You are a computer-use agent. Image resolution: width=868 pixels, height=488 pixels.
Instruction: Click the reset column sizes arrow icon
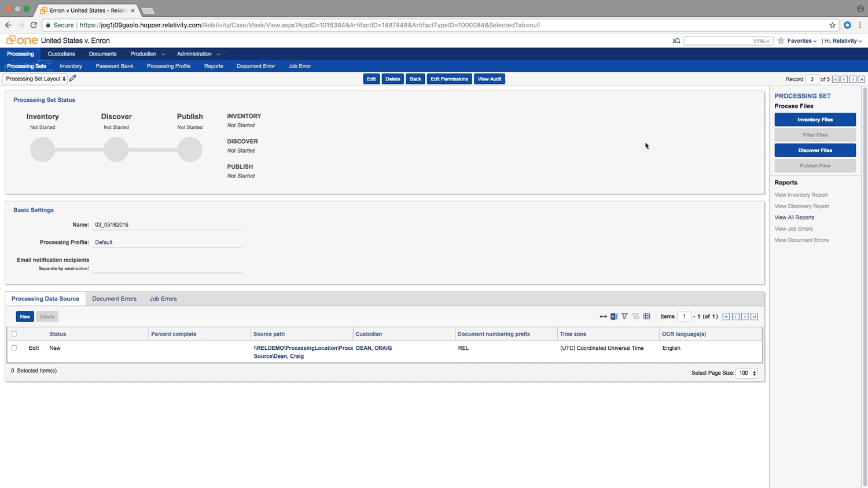(x=603, y=316)
